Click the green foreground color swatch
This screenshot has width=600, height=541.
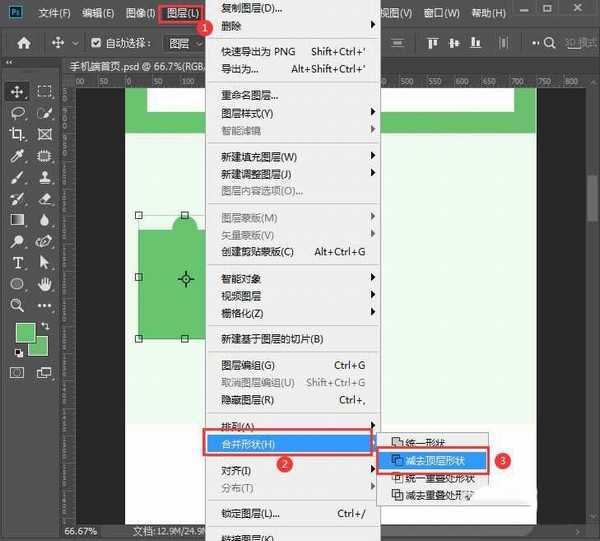24,332
